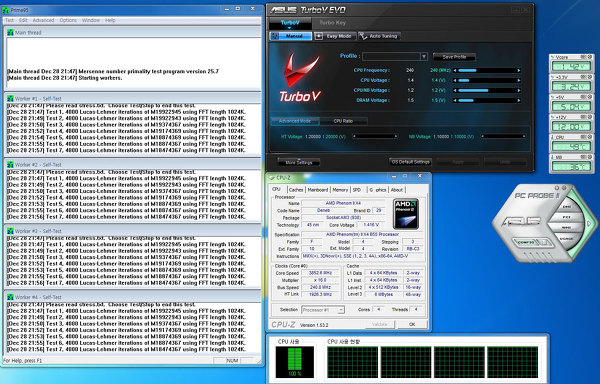Open the Edit menu in Prime95
Viewport: 600px width, 384px height.
(23, 20)
